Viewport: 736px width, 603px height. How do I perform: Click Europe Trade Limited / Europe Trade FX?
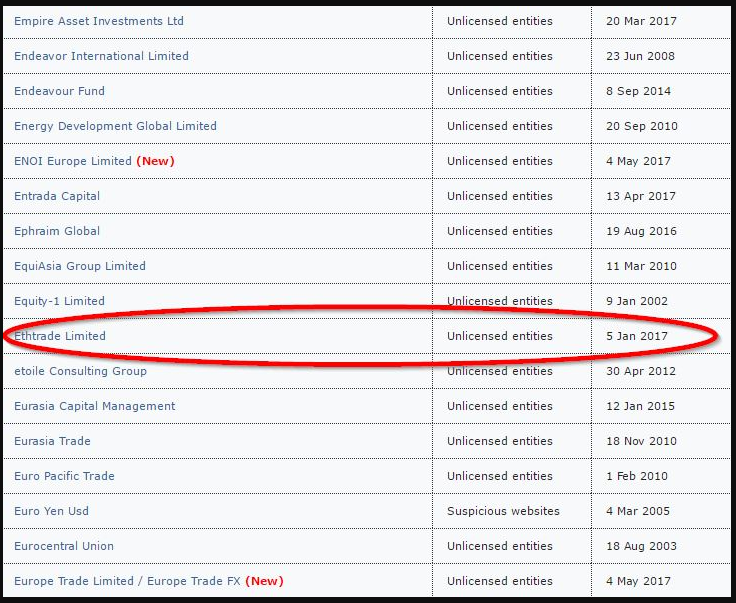127,581
